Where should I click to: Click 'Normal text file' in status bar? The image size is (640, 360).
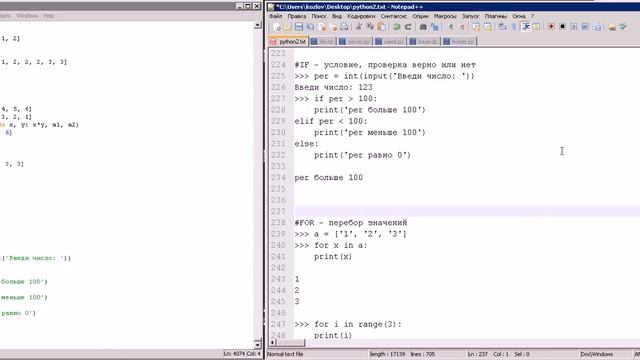click(x=285, y=354)
